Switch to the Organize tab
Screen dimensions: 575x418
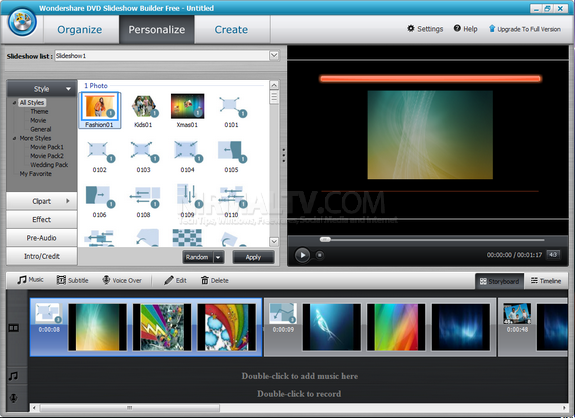coord(80,29)
